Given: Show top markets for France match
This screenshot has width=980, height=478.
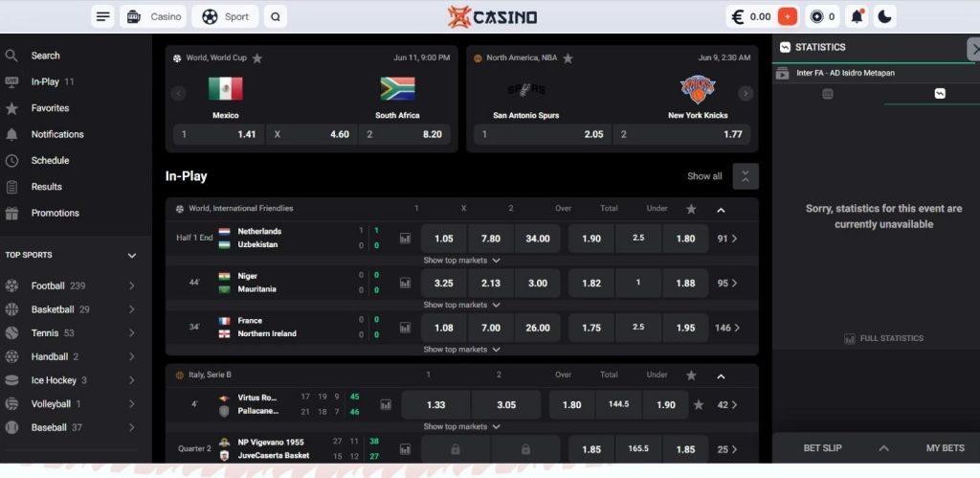Looking at the screenshot, I should point(462,349).
